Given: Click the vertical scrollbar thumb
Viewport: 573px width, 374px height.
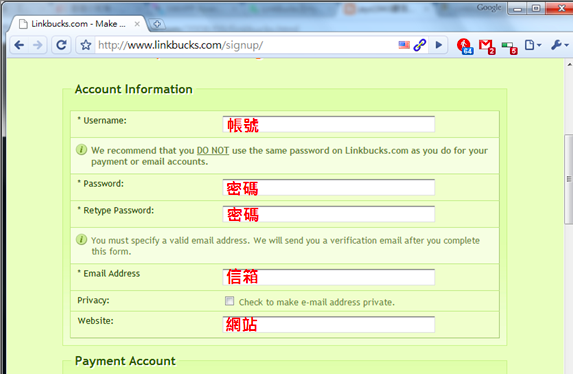Looking at the screenshot, I should 569,179.
